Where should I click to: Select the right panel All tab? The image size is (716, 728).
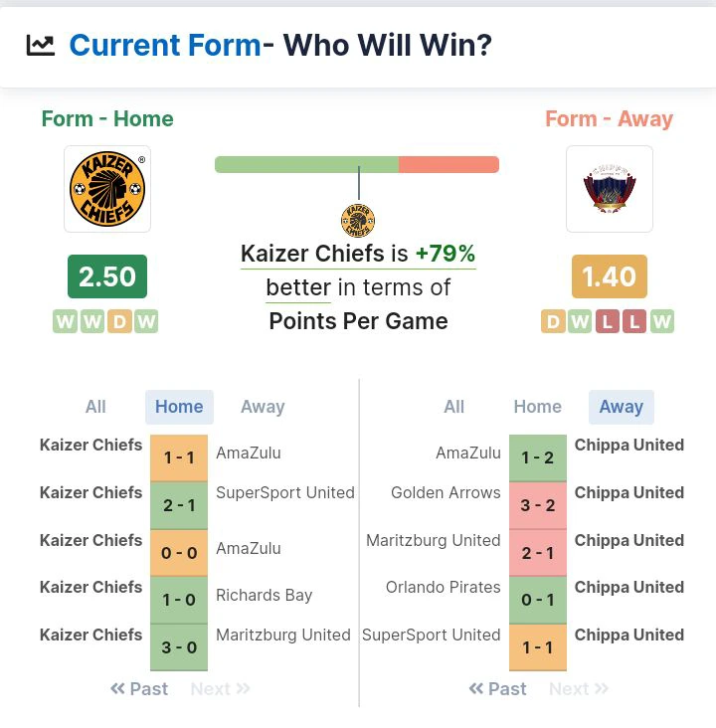coord(453,407)
